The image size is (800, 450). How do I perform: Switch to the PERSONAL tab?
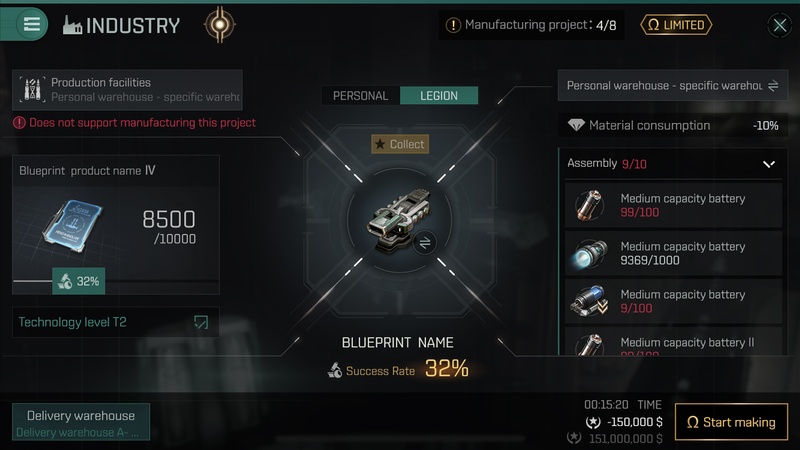(361, 95)
